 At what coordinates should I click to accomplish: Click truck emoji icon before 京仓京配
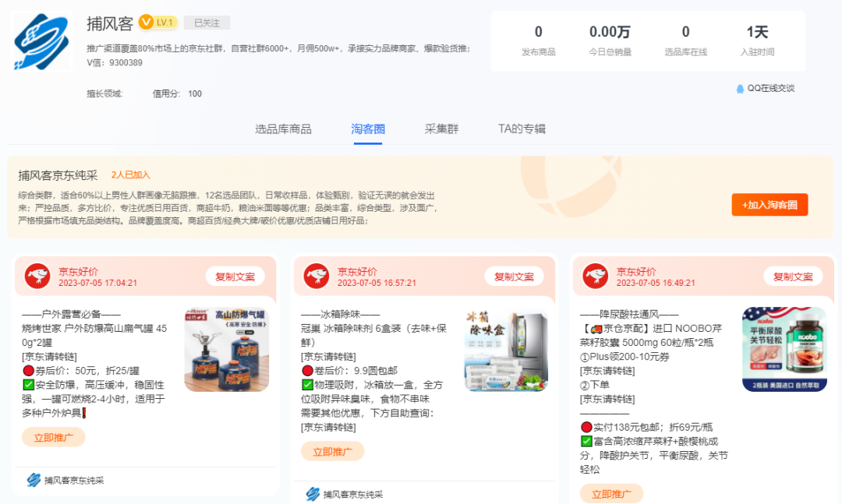(596, 329)
